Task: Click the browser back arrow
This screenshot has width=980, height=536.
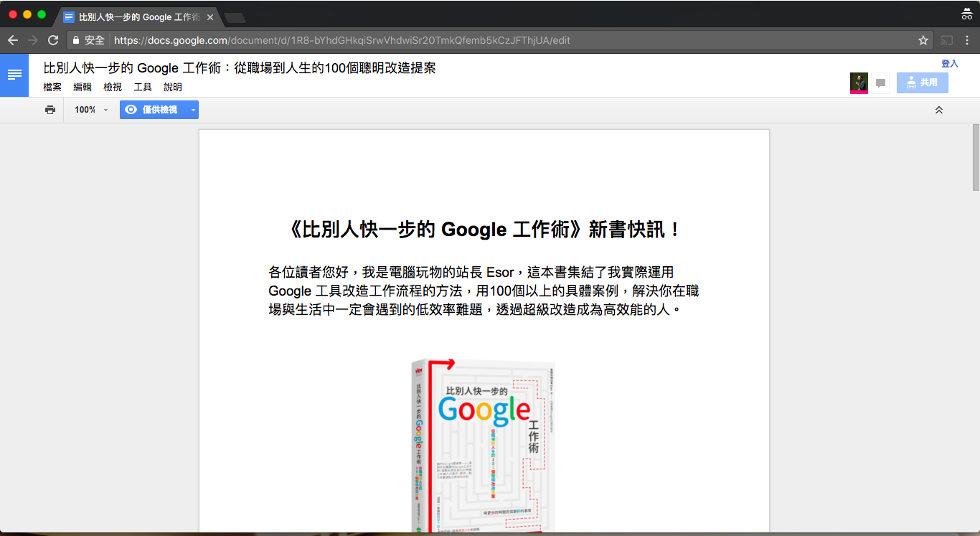Action: click(13, 40)
